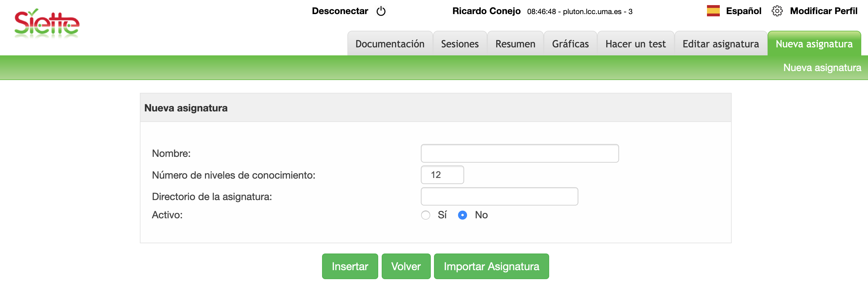This screenshot has height=290, width=868.
Task: Click the Directorio de la asignatura field
Action: 499,197
